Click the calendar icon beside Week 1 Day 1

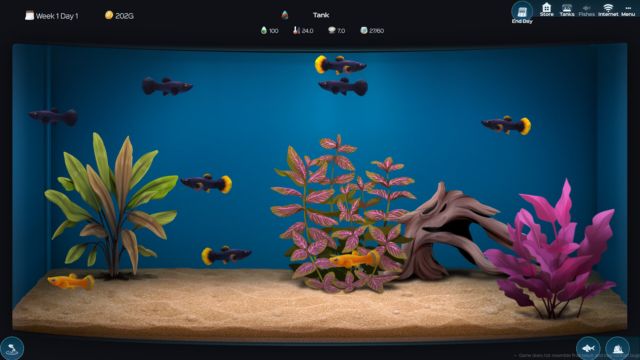(x=29, y=16)
